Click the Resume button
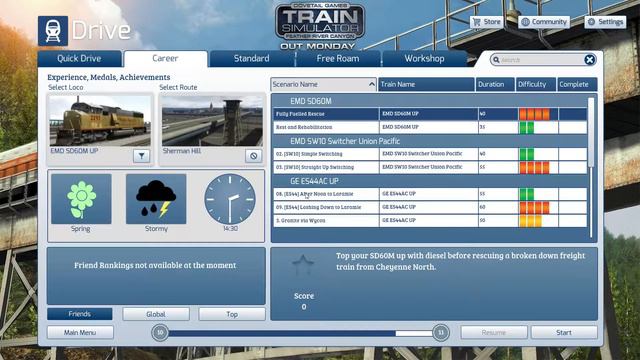 (494, 333)
